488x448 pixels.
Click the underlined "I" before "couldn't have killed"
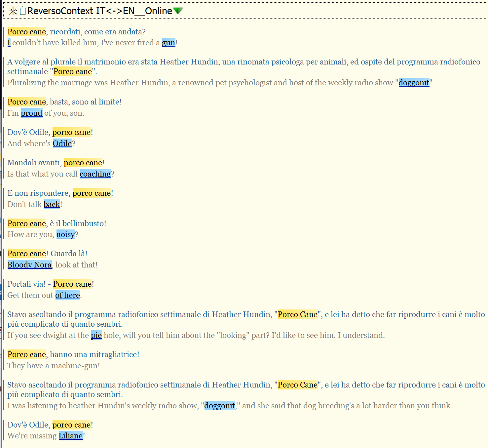coord(9,43)
